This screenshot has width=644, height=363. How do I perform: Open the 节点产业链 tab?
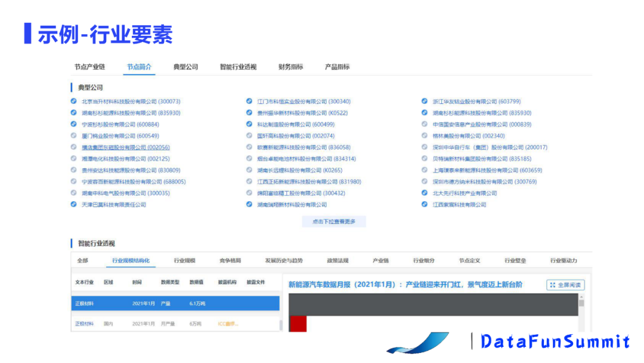89,67
